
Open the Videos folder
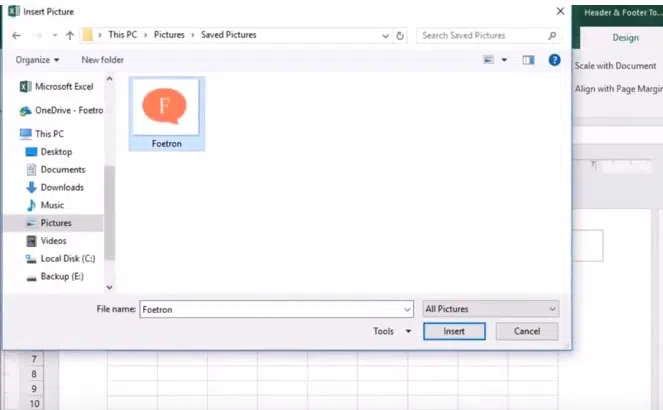[x=47, y=241]
